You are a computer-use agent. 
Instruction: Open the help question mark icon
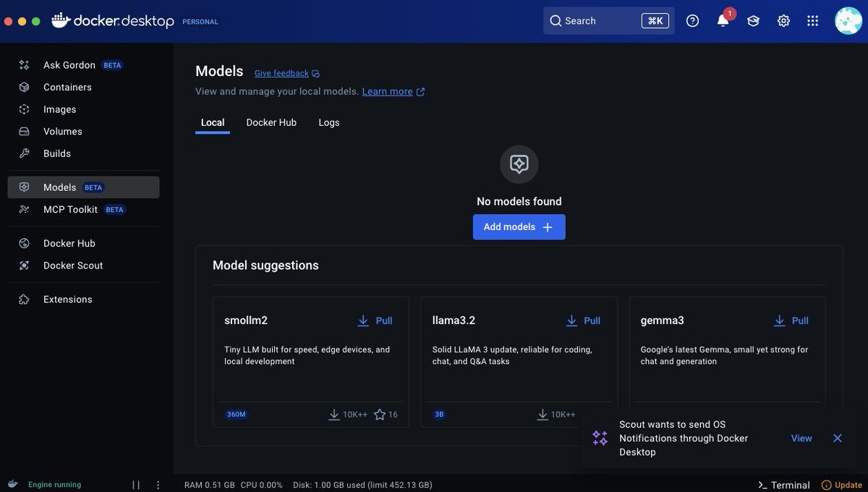click(692, 21)
